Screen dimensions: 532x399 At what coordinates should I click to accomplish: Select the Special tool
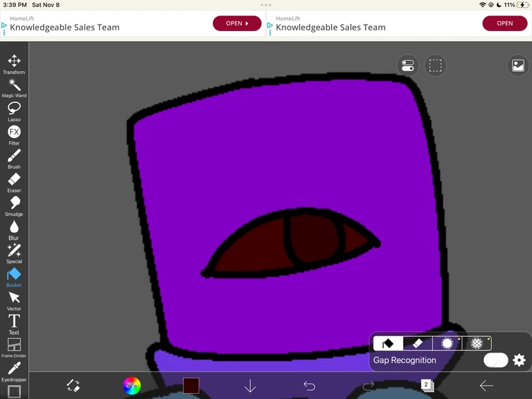[14, 254]
